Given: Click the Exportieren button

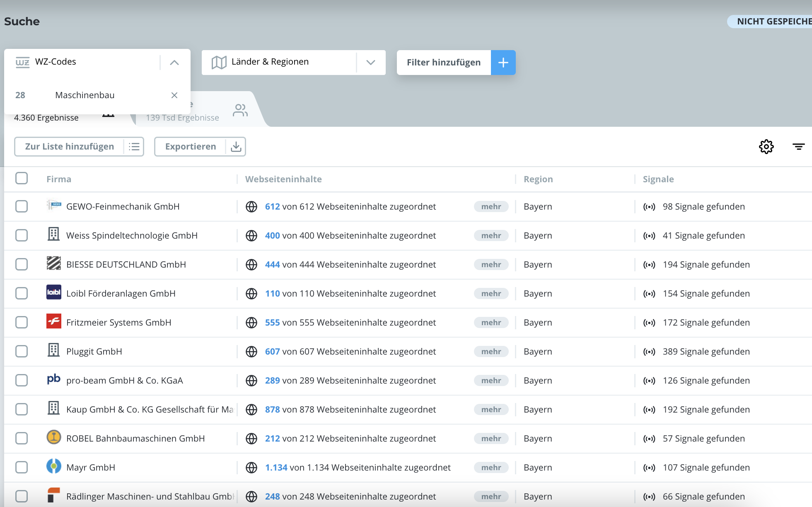Looking at the screenshot, I should (191, 147).
